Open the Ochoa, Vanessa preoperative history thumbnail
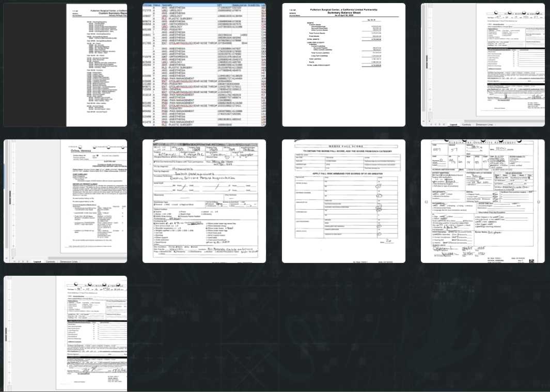The image size is (550, 392). [66, 200]
